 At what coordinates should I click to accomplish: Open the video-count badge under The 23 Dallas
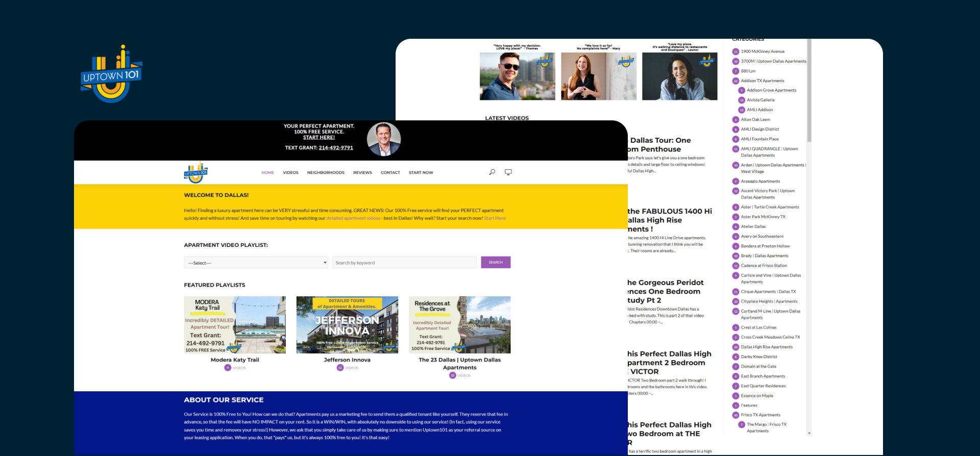pos(452,375)
